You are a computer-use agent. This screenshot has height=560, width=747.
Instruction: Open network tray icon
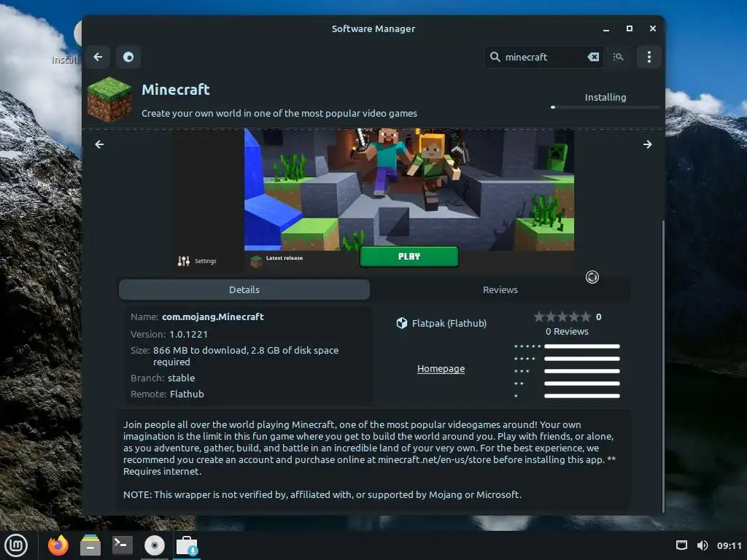(x=682, y=545)
